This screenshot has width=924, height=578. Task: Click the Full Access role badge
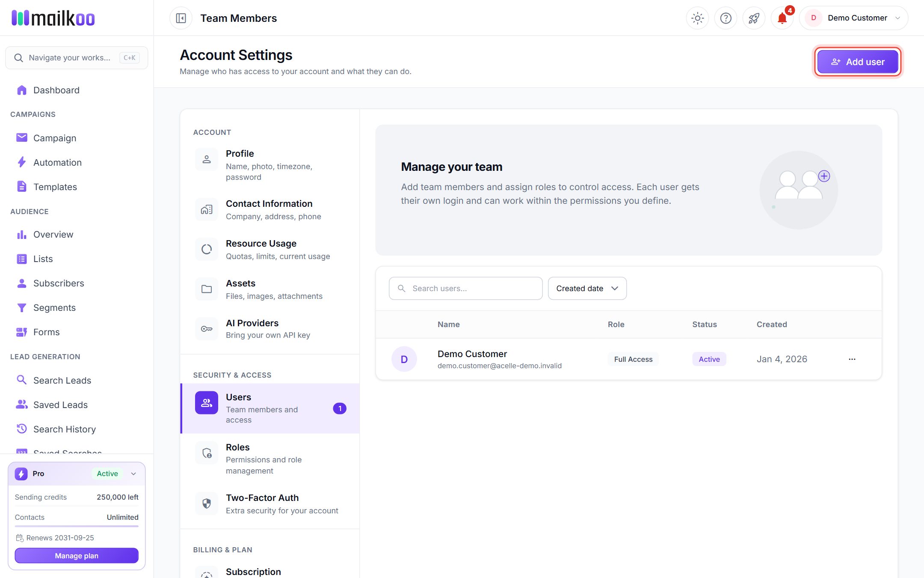pyautogui.click(x=633, y=359)
